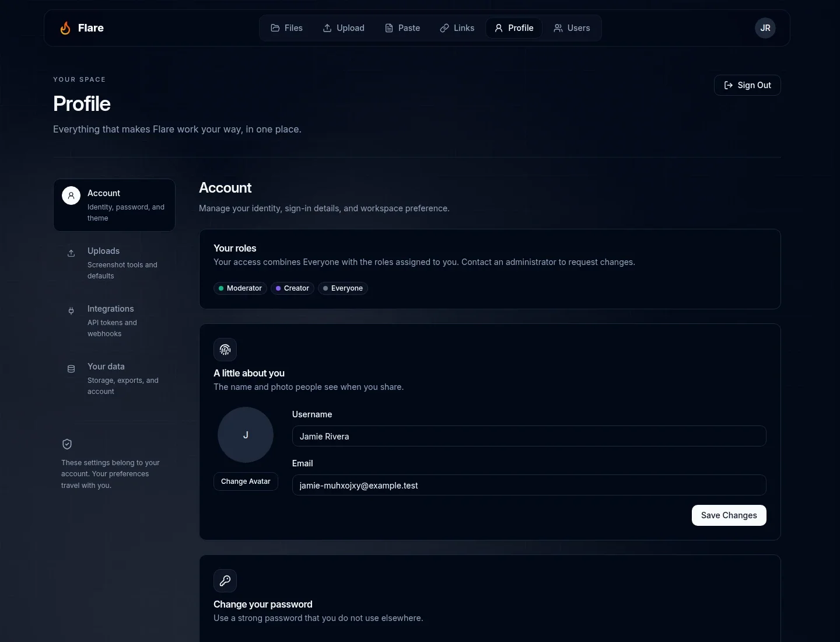Open the Links tab

click(457, 28)
